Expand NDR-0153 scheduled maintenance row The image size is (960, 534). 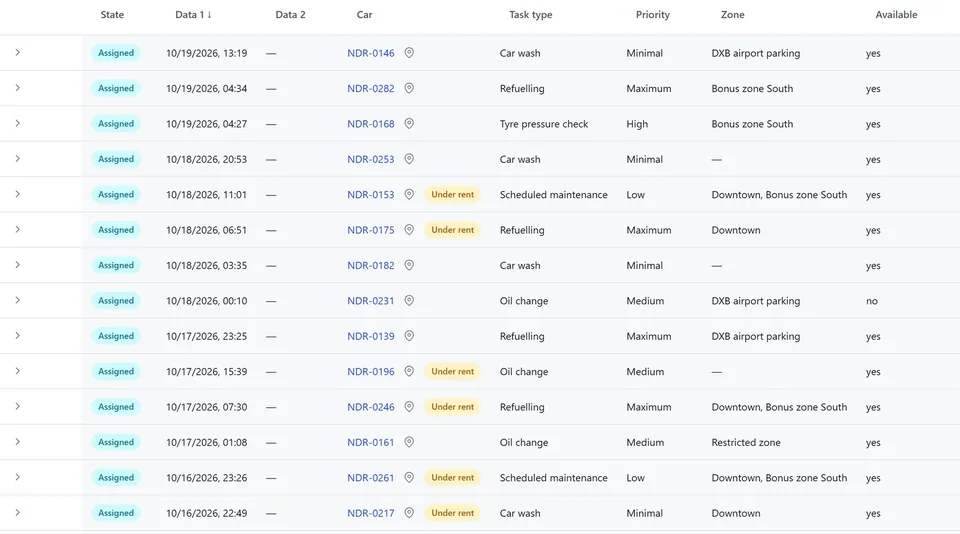18,194
